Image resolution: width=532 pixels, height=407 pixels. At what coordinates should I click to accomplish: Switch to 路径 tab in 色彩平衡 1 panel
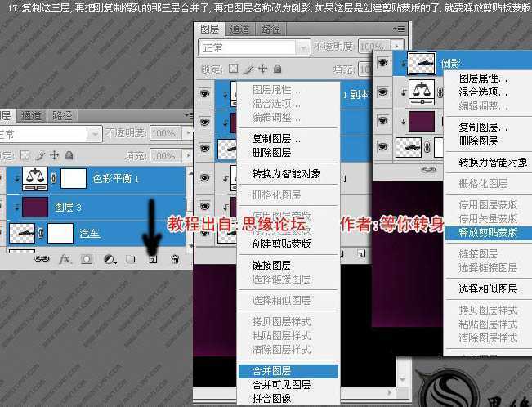[62, 116]
